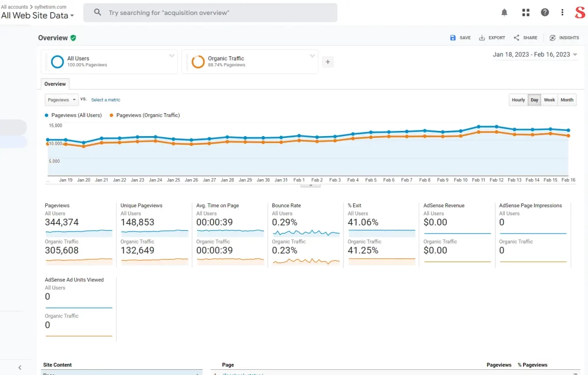Click AdSense Page Impressions label

(530, 206)
